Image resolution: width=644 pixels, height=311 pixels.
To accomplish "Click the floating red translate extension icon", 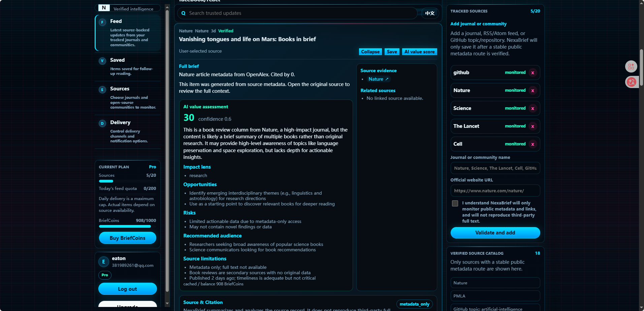I will point(631,82).
